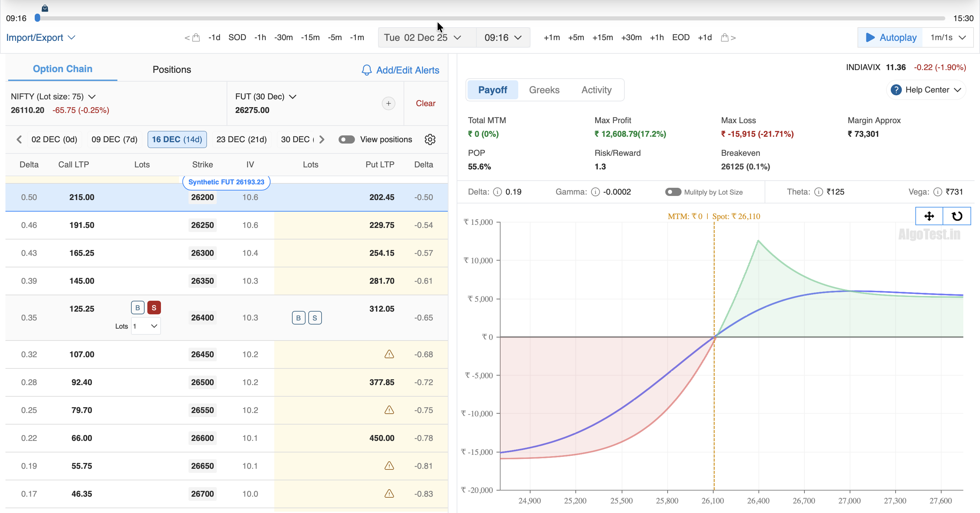Click the Add/Edit Alerts bell
The height and width of the screenshot is (513, 980).
(x=366, y=70)
